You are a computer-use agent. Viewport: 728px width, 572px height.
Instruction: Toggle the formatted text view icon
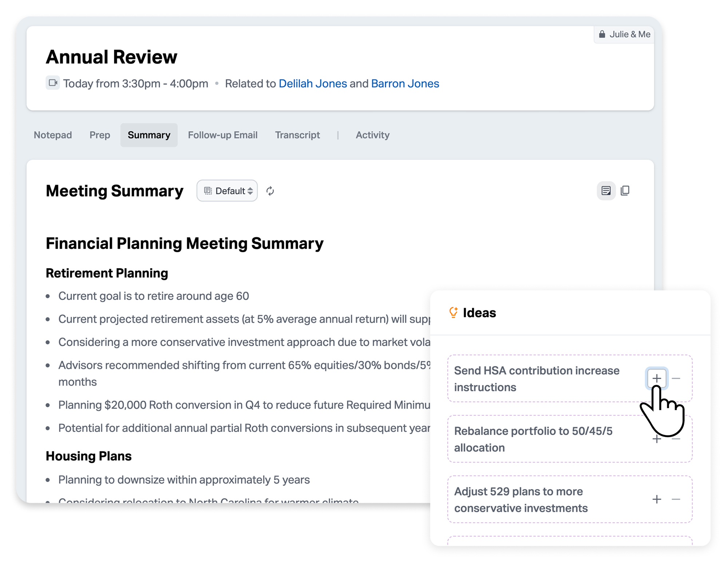click(x=606, y=190)
